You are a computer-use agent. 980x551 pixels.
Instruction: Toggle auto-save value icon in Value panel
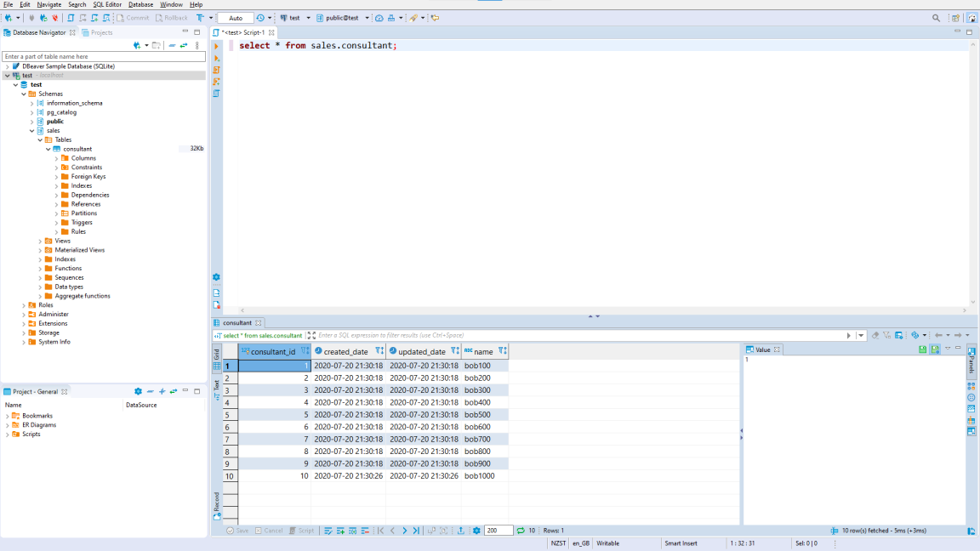coord(935,349)
